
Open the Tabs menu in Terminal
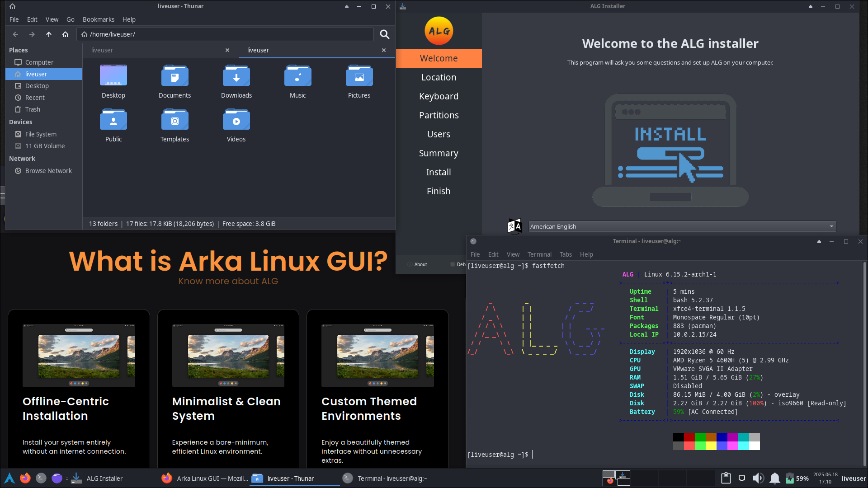(x=565, y=254)
